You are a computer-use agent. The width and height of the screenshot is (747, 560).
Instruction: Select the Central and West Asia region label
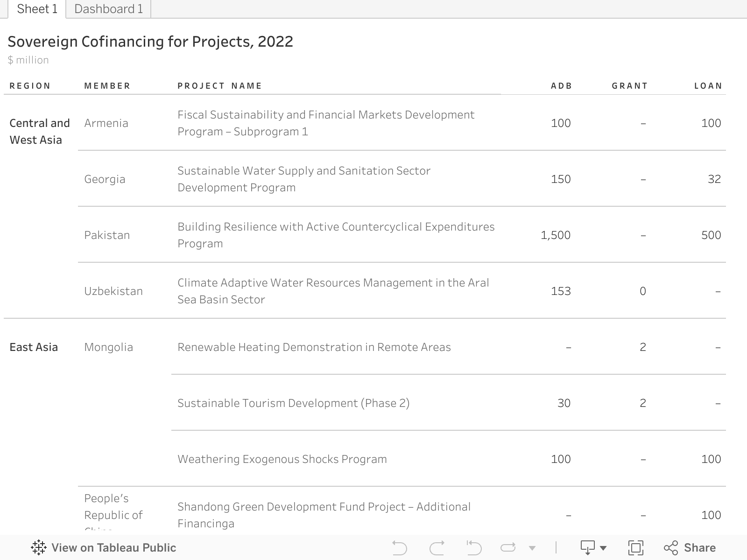[40, 132]
